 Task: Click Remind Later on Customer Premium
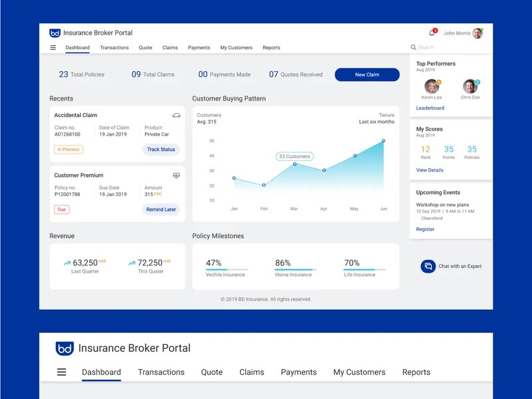click(x=160, y=209)
